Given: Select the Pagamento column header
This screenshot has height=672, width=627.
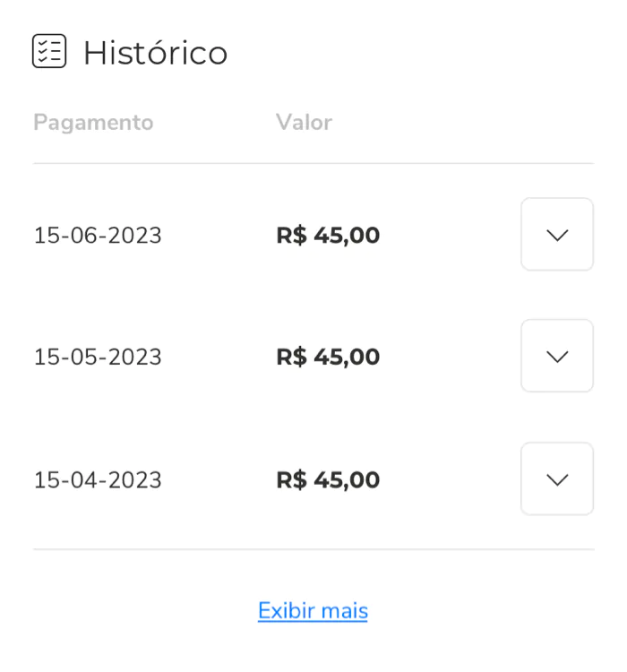Looking at the screenshot, I should 93,123.
